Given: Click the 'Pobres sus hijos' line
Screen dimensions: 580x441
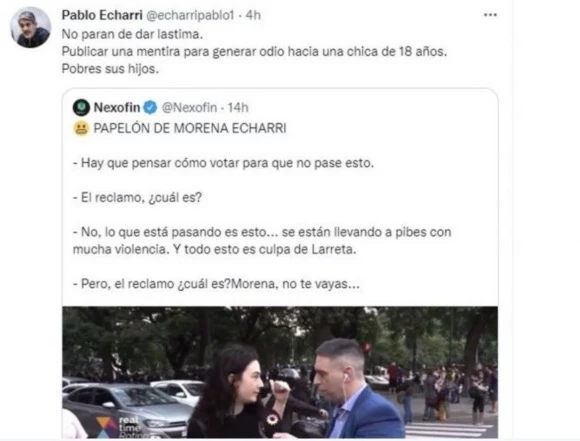Looking at the screenshot, I should coord(110,69).
